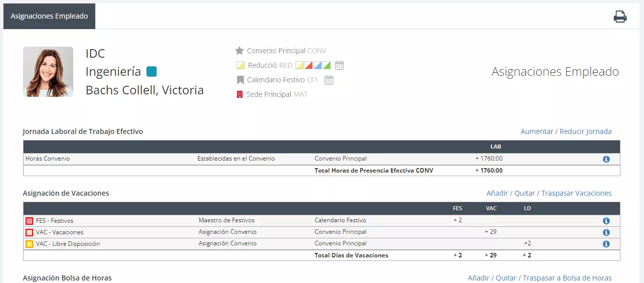This screenshot has height=283, width=644.
Task: Open Añadir / Quitar / Traspasar a Bolsa de Horas
Action: (539, 278)
